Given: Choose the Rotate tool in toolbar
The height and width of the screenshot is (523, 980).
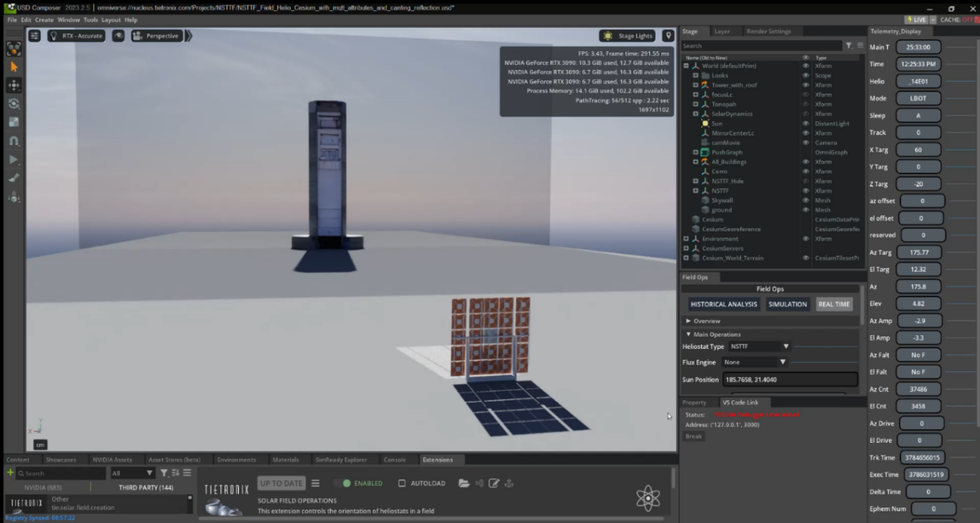Looking at the screenshot, I should click(x=14, y=104).
